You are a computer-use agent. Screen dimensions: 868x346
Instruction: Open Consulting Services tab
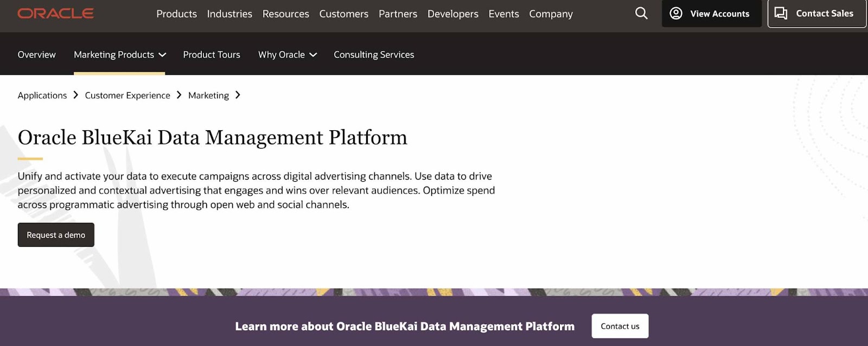click(374, 54)
